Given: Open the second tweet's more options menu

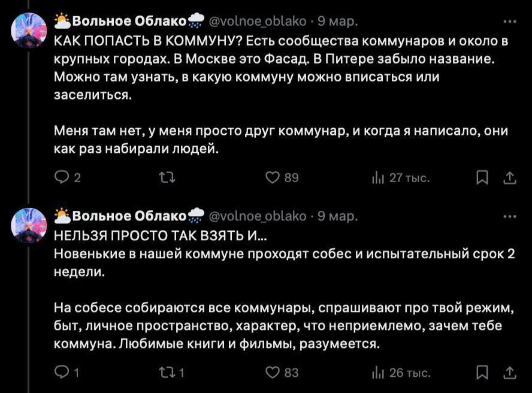Looking at the screenshot, I should click(509, 216).
